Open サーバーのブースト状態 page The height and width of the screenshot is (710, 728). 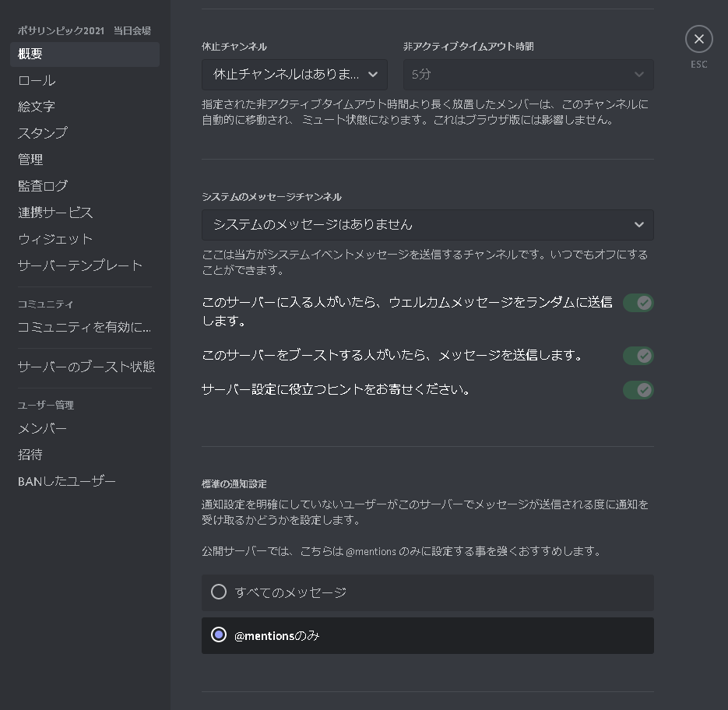pyautogui.click(x=85, y=367)
